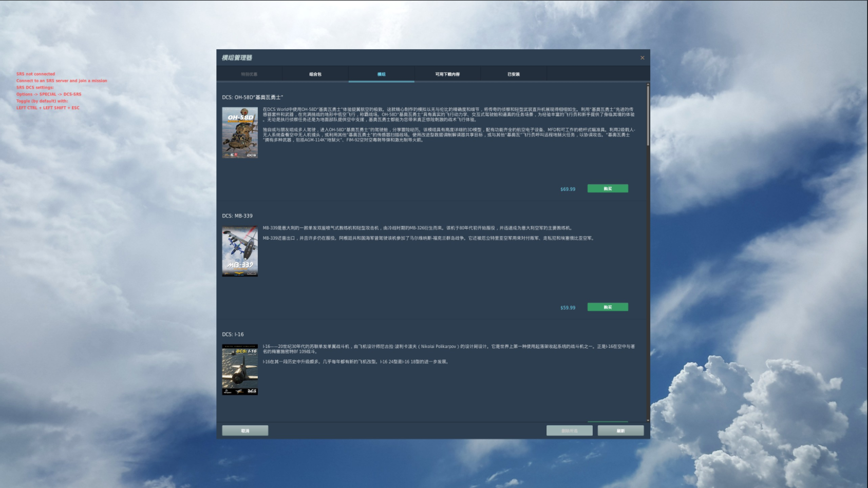Click the 刷新 button
The image size is (868, 488).
click(x=620, y=431)
